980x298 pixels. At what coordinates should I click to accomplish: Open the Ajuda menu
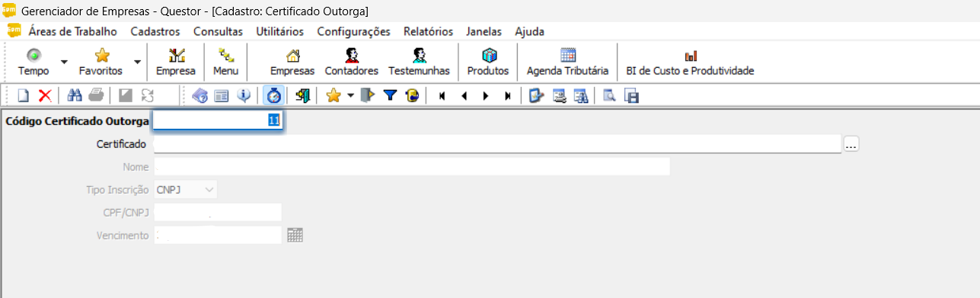point(529,31)
